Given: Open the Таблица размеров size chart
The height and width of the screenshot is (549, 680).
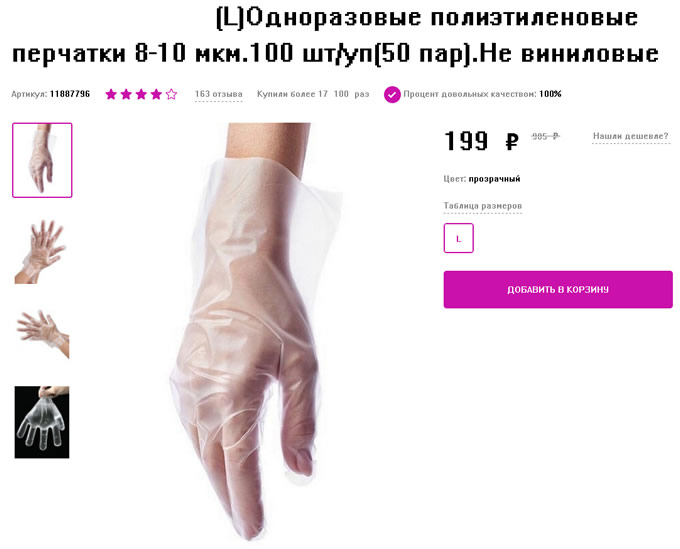Looking at the screenshot, I should [x=483, y=206].
